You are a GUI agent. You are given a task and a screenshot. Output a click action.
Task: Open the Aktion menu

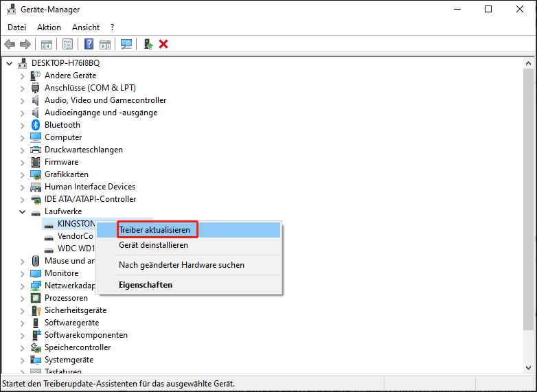click(49, 27)
